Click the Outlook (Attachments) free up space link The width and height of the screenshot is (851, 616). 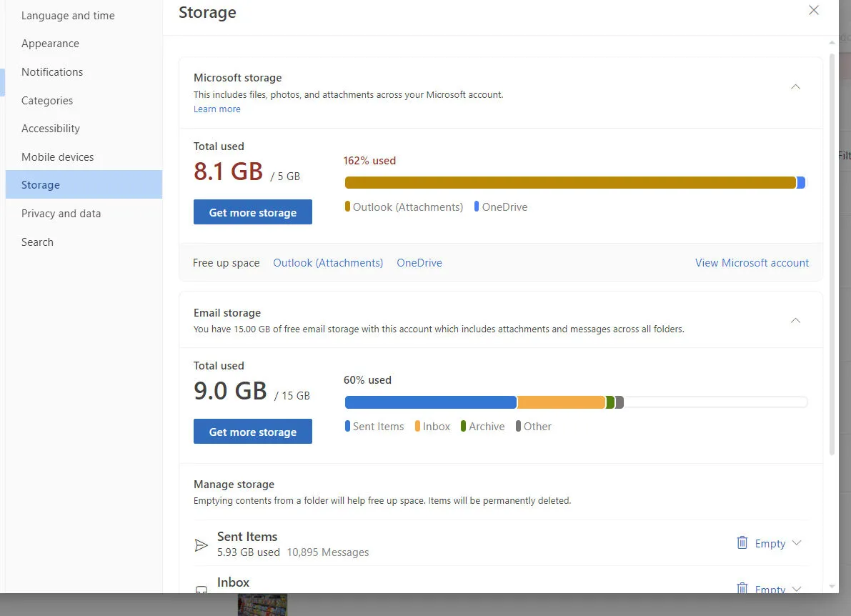pyautogui.click(x=328, y=263)
